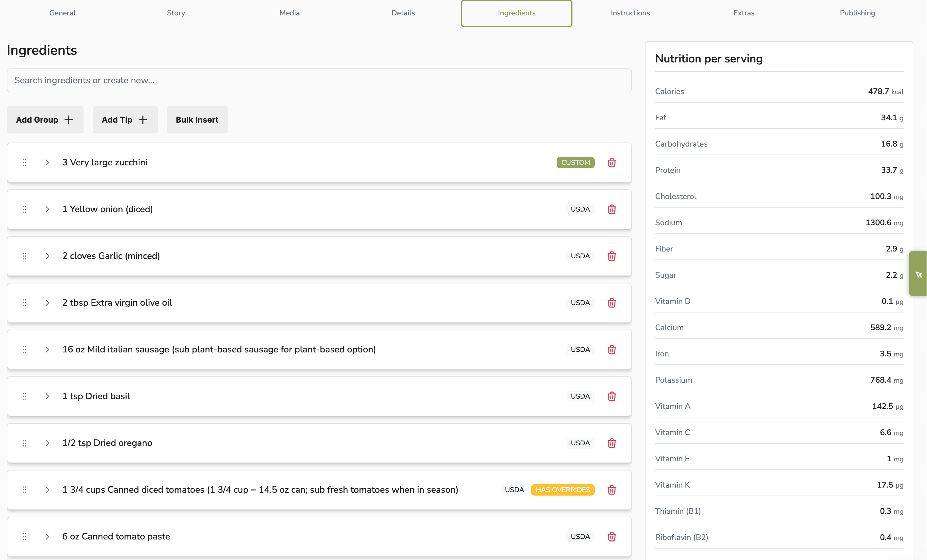This screenshot has height=560, width=927.
Task: Open Bulk Insert
Action: (x=197, y=119)
